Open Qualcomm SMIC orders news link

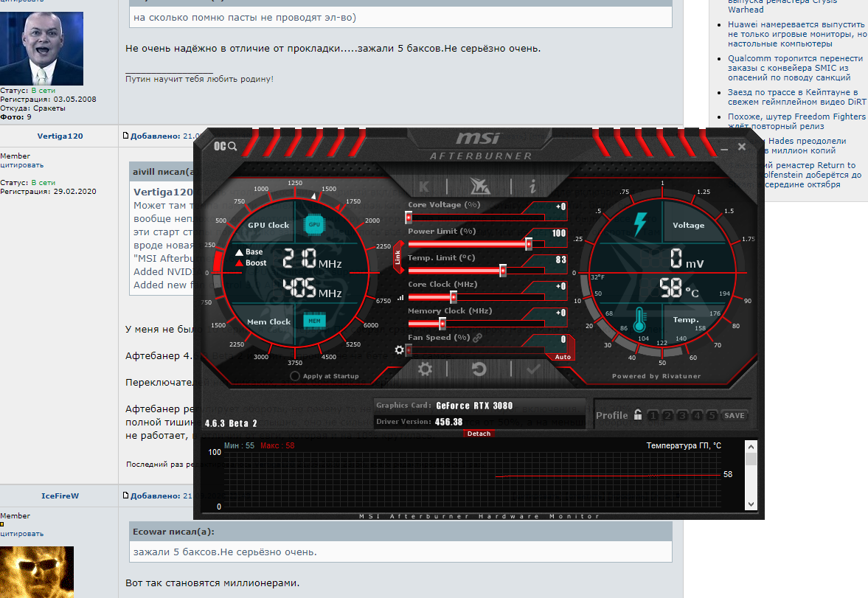[796, 68]
